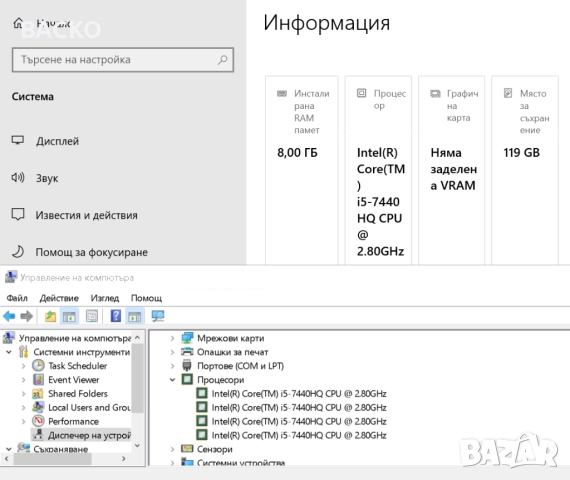
Task: Expand the Мрежови карти device category
Action: [172, 338]
